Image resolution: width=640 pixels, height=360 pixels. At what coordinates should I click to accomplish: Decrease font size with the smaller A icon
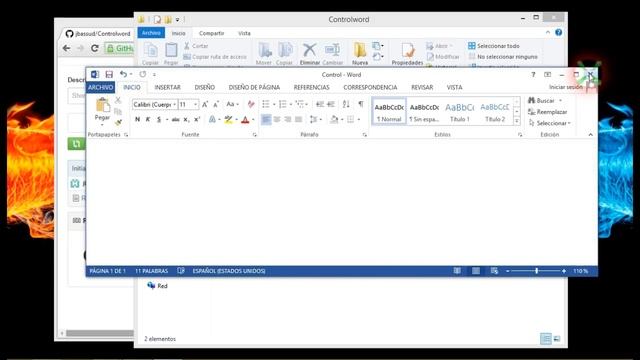[x=216, y=104]
